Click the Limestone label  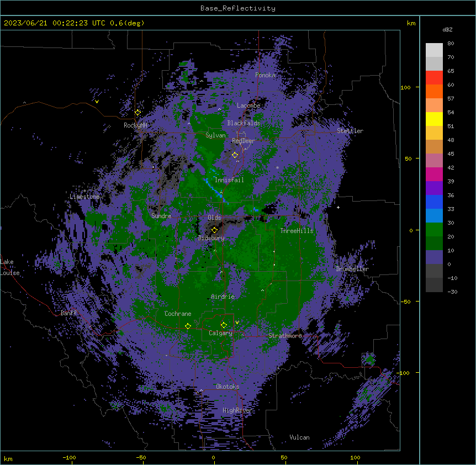pyautogui.click(x=84, y=197)
